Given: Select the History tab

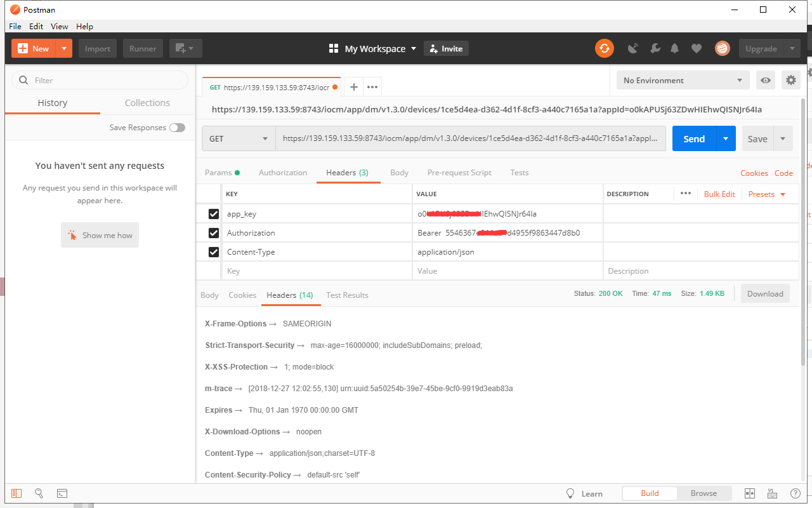Looking at the screenshot, I should 53,103.
